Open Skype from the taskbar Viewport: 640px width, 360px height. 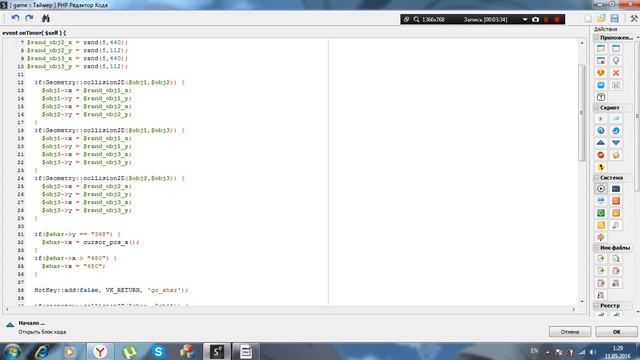click(x=158, y=351)
